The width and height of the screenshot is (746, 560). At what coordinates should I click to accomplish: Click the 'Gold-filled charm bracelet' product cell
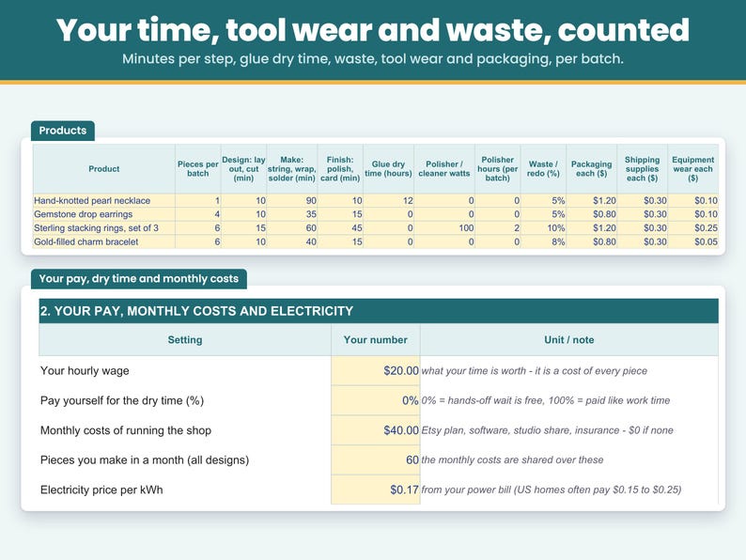(x=103, y=241)
